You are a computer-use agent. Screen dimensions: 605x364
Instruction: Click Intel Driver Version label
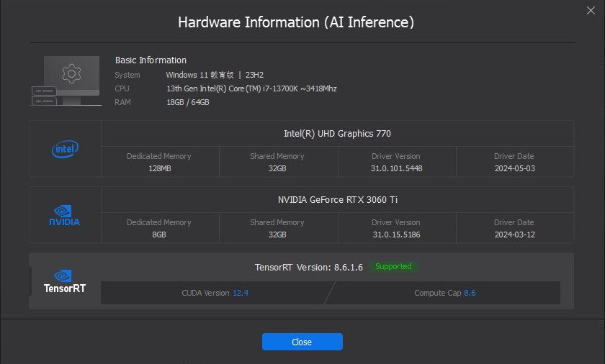click(396, 156)
